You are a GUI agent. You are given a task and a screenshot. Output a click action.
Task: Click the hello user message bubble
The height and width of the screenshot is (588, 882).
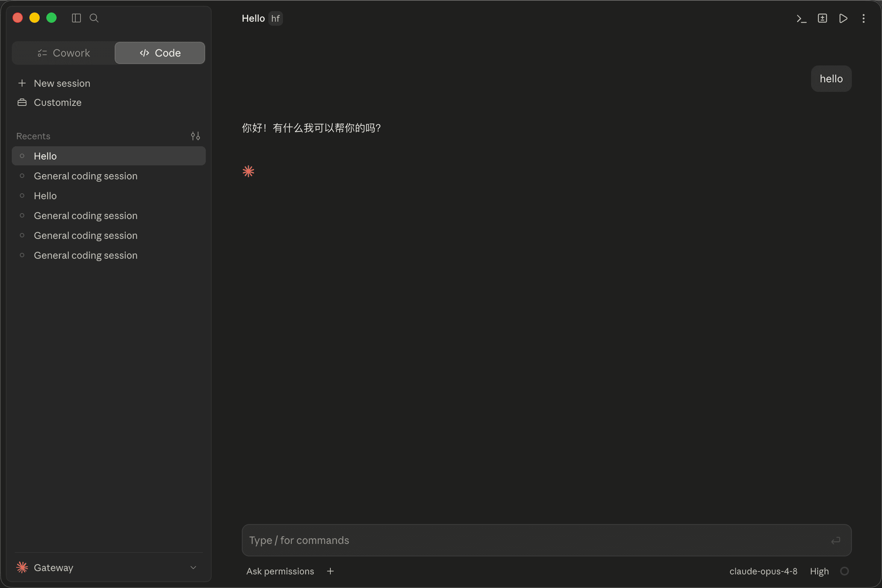[831, 79]
